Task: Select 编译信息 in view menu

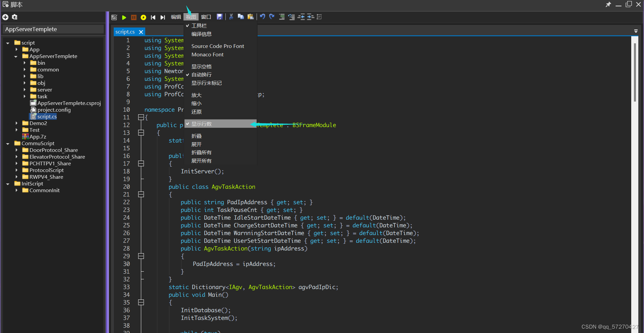Action: [221, 34]
